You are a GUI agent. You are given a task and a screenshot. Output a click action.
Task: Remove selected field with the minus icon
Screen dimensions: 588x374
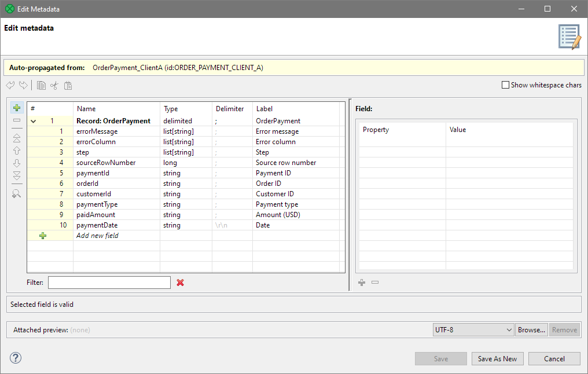17,120
